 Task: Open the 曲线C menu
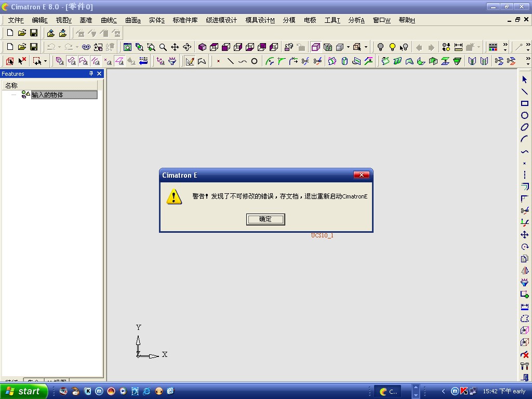coord(109,20)
